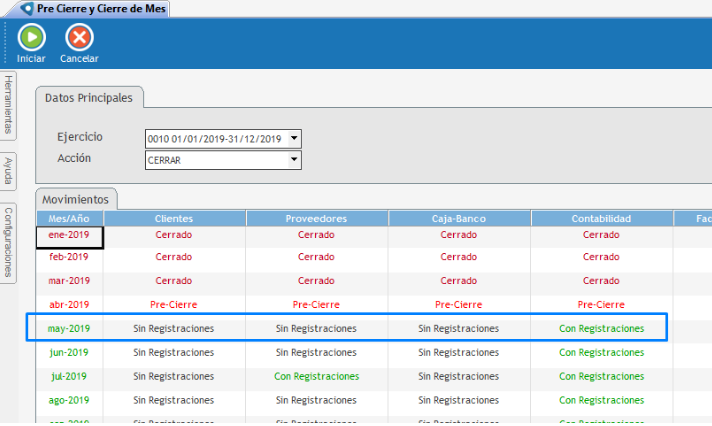
Task: Click the Ejercicio combo box field
Action: click(x=216, y=139)
